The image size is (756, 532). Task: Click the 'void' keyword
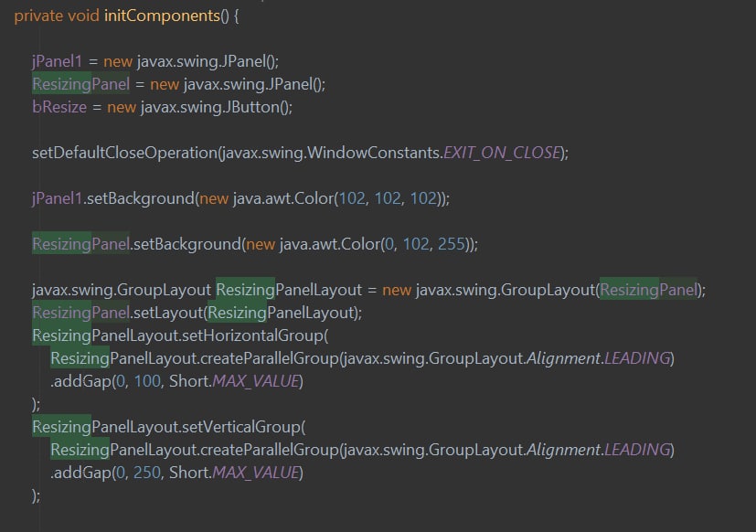click(x=83, y=16)
